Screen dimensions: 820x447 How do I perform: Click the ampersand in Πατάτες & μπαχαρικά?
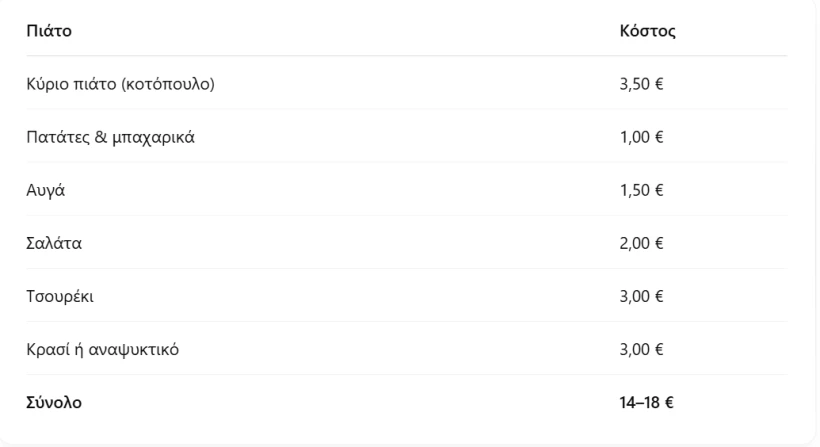pyautogui.click(x=101, y=137)
